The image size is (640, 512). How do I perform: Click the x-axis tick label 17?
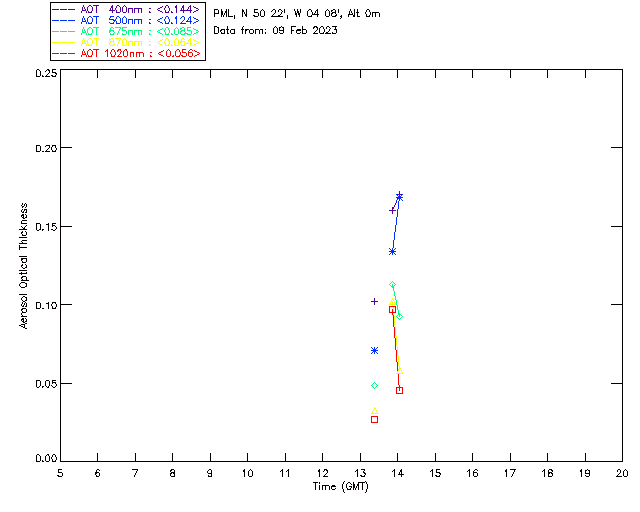point(510,473)
